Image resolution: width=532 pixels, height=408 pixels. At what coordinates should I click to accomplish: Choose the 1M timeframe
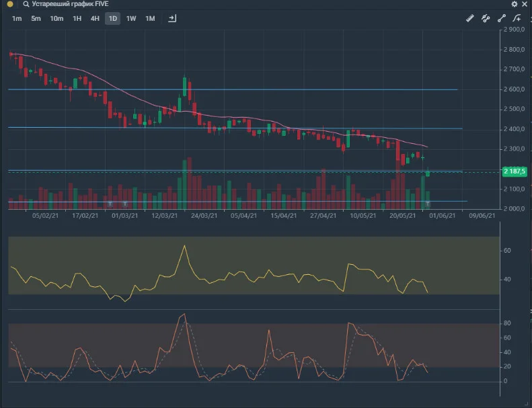[x=150, y=19]
